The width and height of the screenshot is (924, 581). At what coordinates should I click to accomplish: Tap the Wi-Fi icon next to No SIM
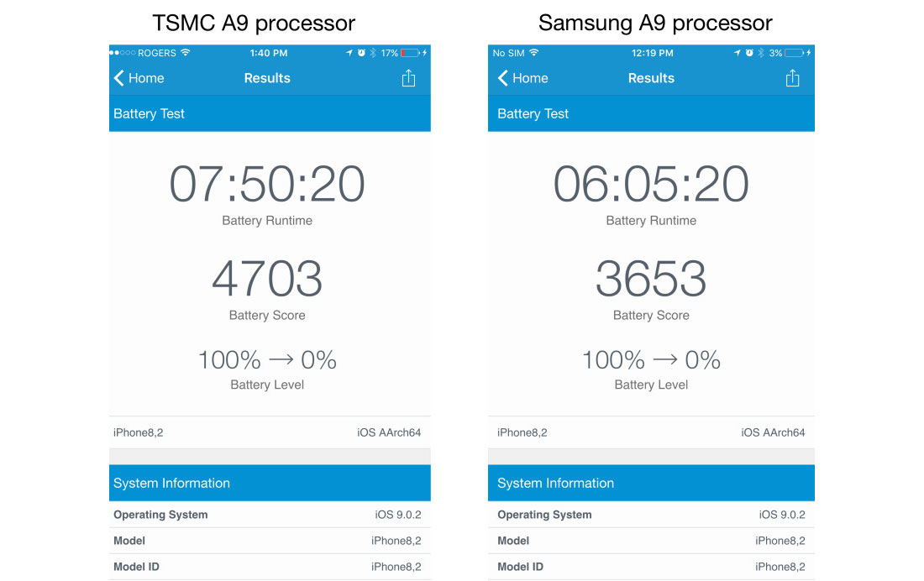[533, 52]
